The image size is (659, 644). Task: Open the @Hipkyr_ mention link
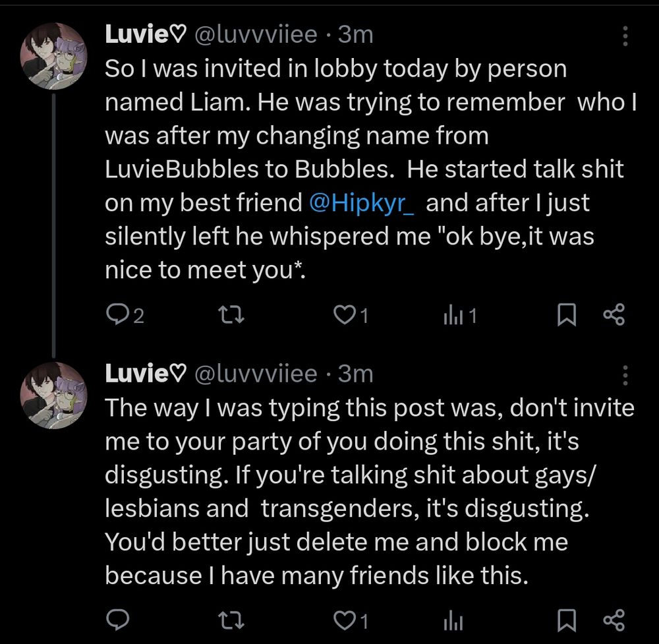361,204
